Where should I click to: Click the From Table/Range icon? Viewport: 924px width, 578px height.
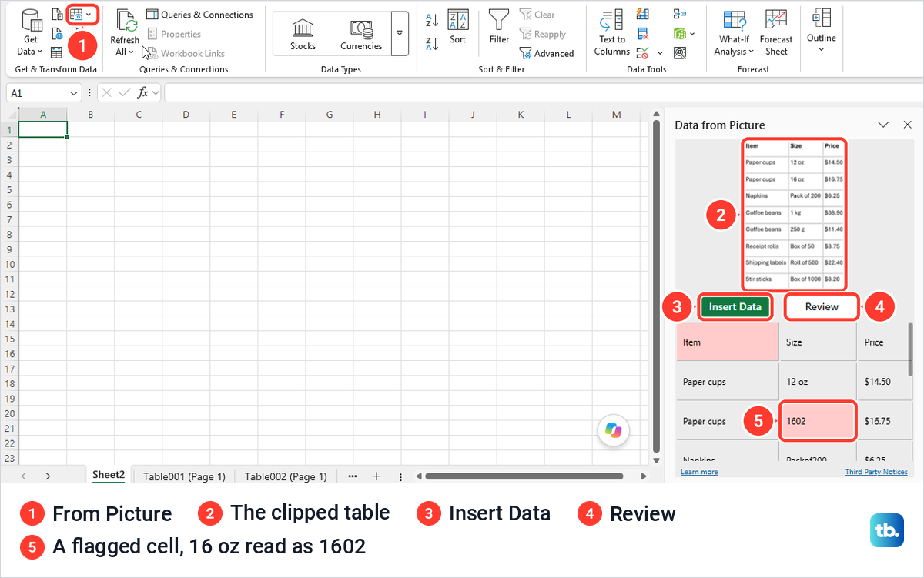point(57,52)
